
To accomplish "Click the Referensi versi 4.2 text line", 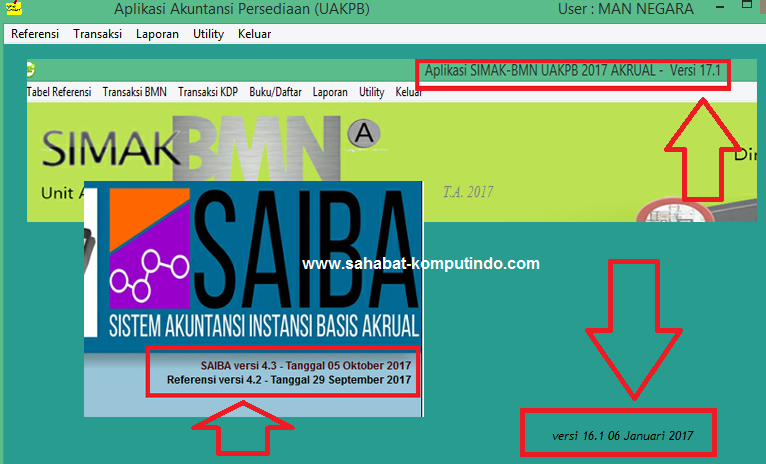I will 289,380.
